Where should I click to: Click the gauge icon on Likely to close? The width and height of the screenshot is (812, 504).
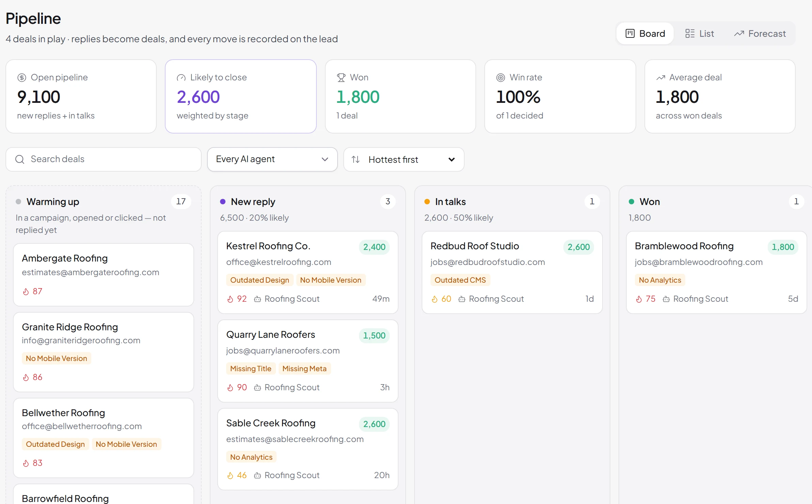[x=181, y=78]
